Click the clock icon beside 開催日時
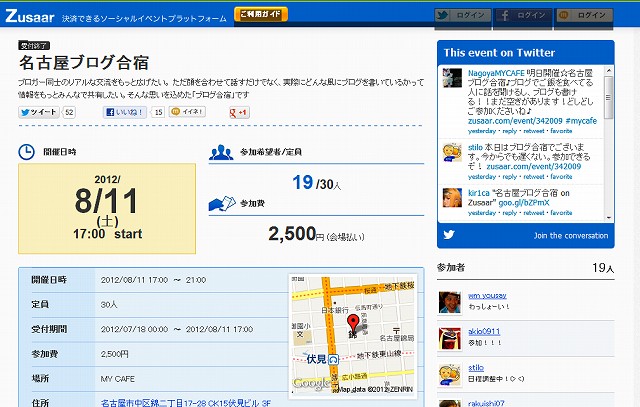The height and width of the screenshot is (407, 640). click(x=27, y=152)
